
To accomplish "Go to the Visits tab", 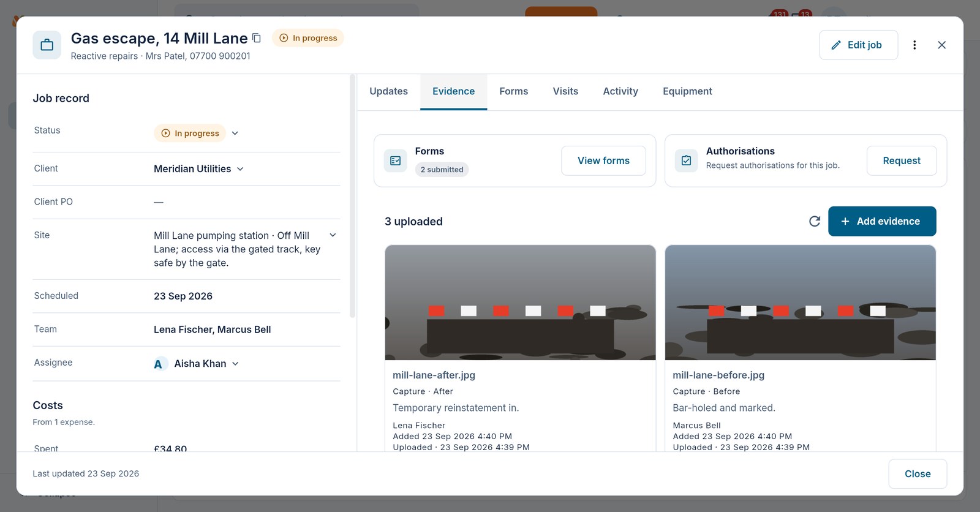I will pos(565,91).
